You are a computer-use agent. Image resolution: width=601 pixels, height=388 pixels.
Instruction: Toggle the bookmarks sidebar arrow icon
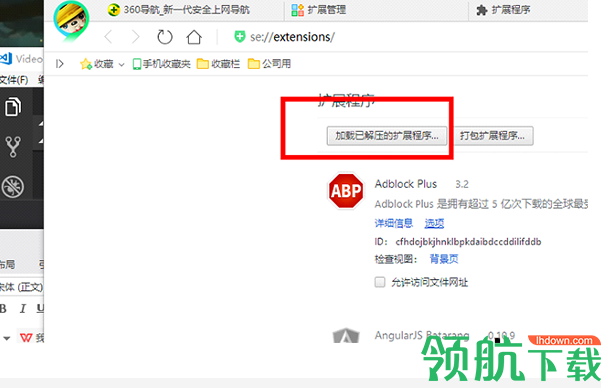click(x=59, y=64)
